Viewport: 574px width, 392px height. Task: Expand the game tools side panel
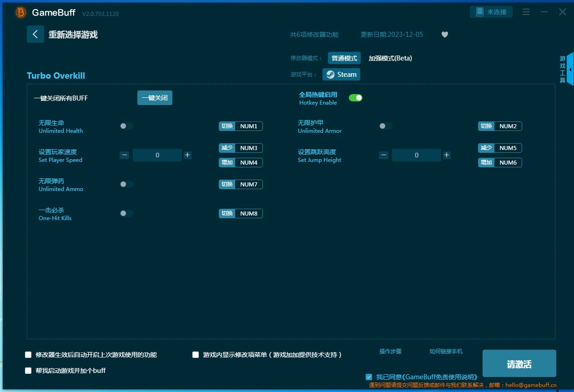point(569,69)
